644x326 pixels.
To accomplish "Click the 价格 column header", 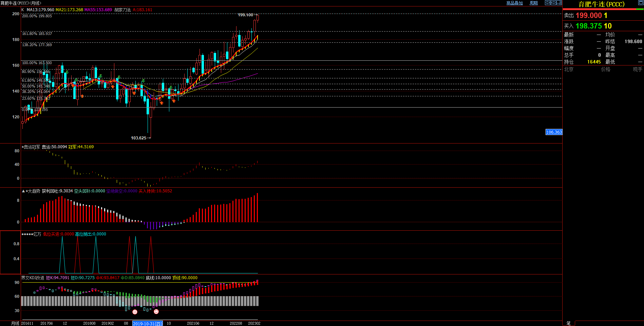I will (606, 69).
